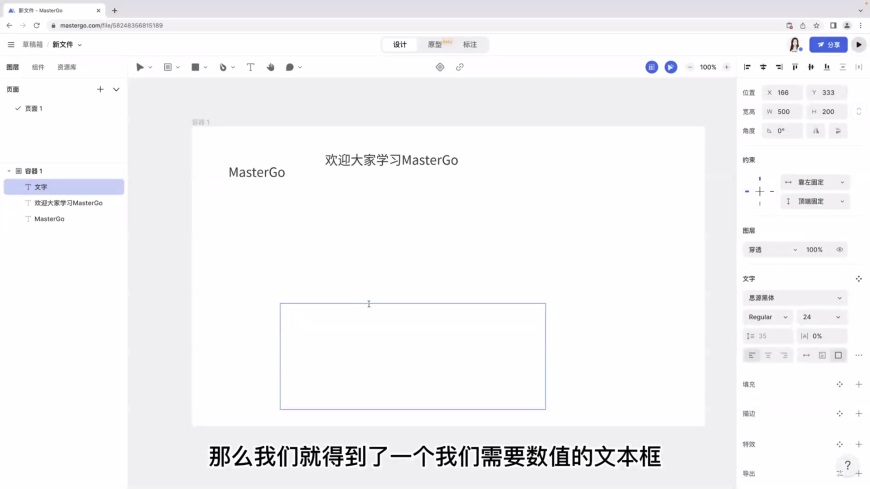Select the Pen tool
The height and width of the screenshot is (489, 870).
pos(223,67)
